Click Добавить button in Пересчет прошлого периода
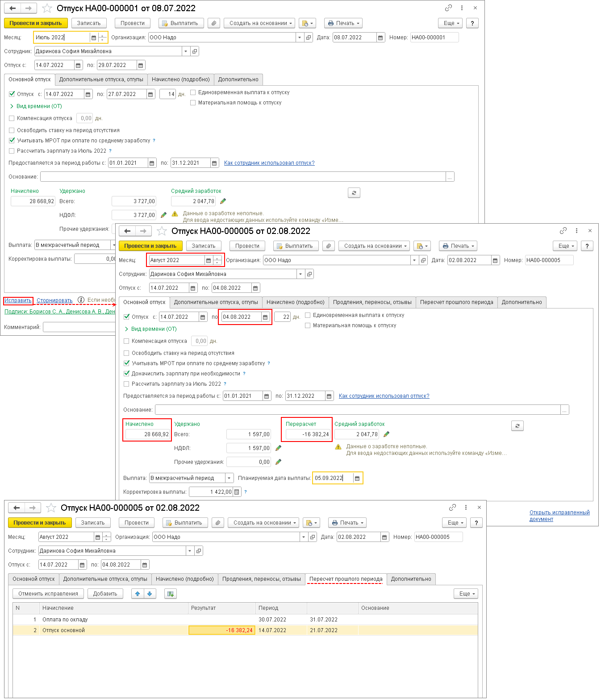Viewport: 601px width, 700px height. point(105,594)
